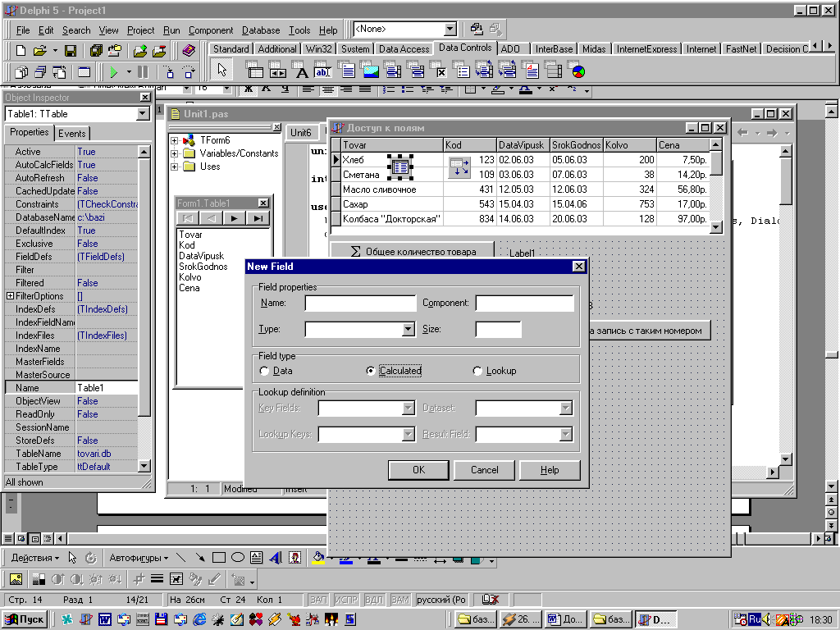840x630 pixels.
Task: Select the DBMemo component icon
Action: [347, 70]
